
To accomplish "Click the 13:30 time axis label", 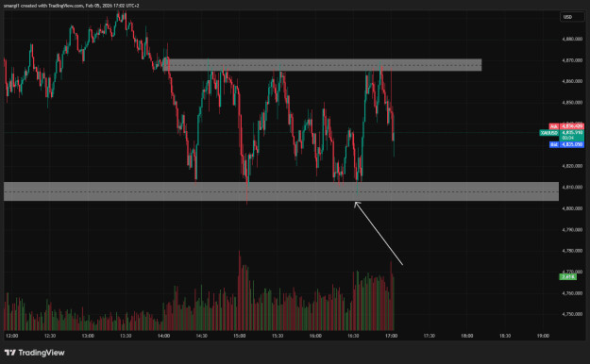I will tap(126, 336).
